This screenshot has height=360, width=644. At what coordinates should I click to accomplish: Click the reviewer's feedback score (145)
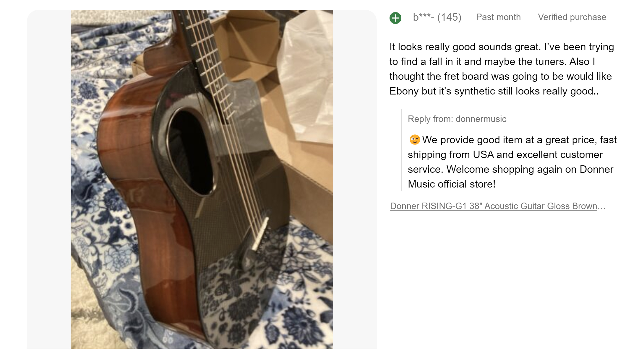pyautogui.click(x=449, y=17)
